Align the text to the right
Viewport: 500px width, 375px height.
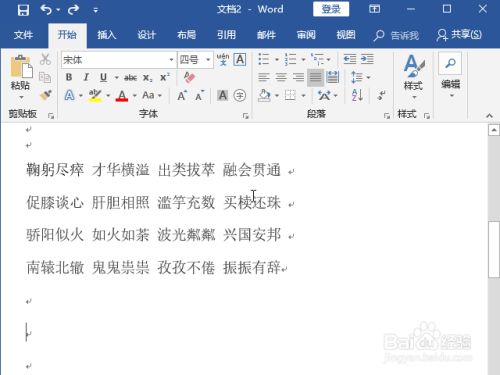298,77
